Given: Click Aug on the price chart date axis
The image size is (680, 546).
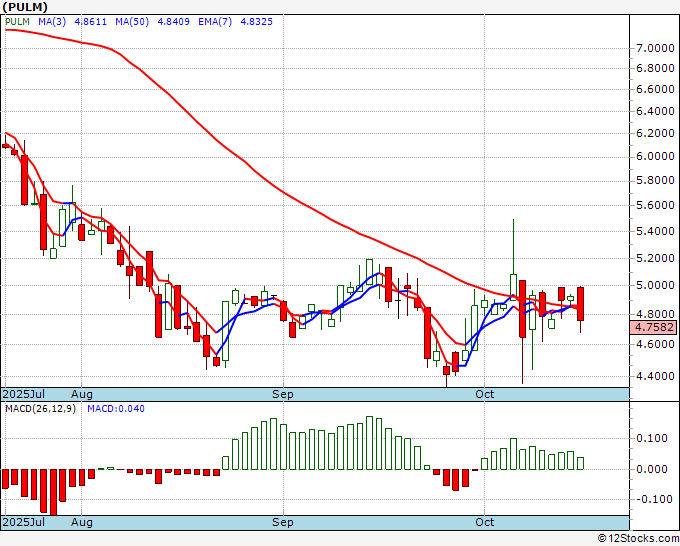Looking at the screenshot, I should [82, 394].
